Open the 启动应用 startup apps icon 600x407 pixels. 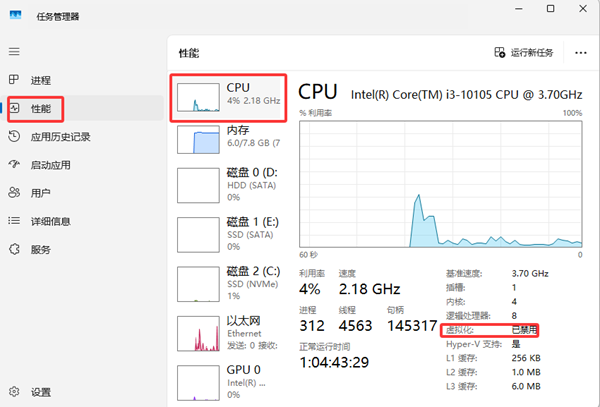click(x=14, y=165)
